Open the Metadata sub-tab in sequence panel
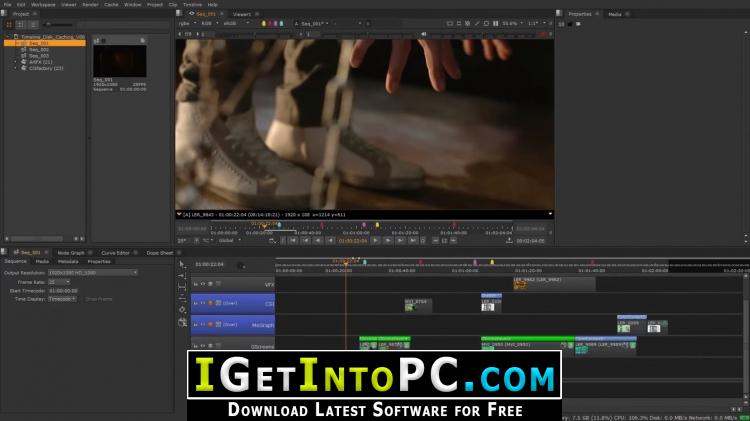This screenshot has height=421, width=750. [x=68, y=262]
